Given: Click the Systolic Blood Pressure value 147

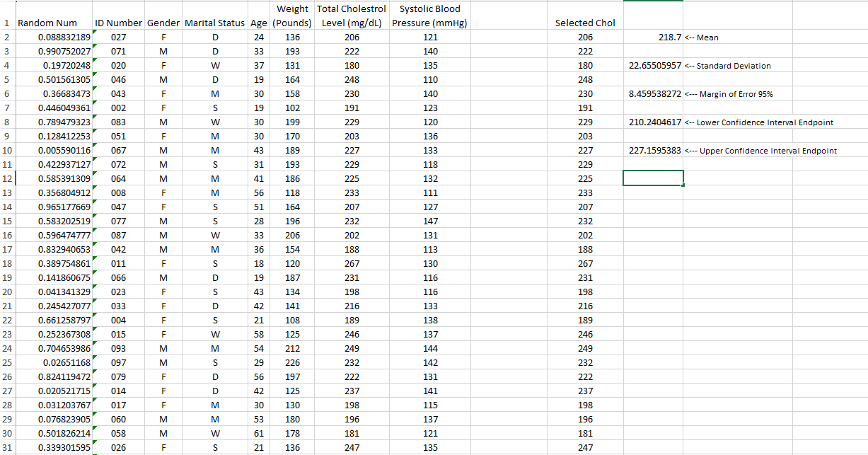Looking at the screenshot, I should pos(430,221).
